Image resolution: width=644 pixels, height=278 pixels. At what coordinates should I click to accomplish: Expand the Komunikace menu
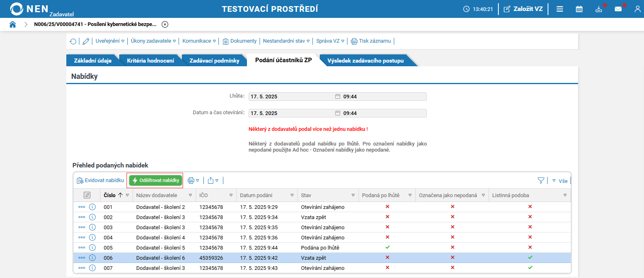coord(199,41)
